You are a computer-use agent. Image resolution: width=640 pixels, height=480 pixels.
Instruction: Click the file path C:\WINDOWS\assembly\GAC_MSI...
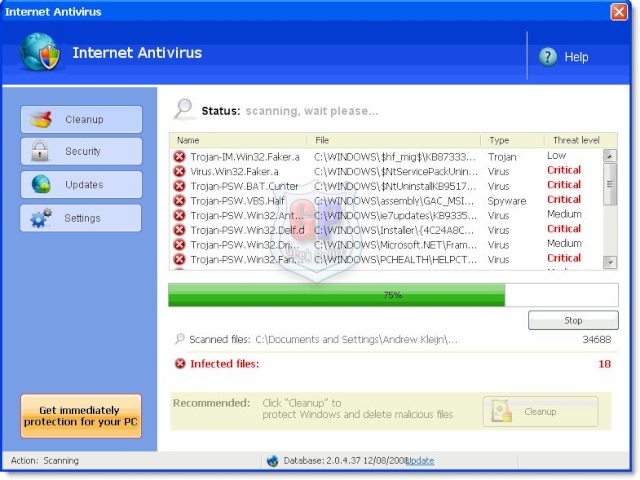tap(394, 201)
